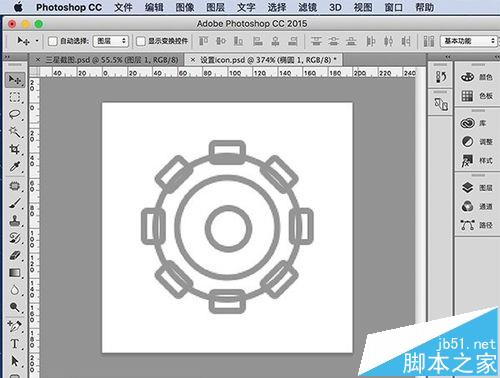Close the 设置icon.psd document tab
500x378 pixels.
point(193,60)
